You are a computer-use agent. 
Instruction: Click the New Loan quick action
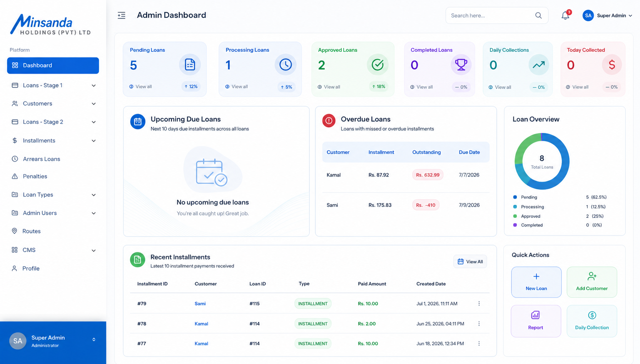(536, 282)
